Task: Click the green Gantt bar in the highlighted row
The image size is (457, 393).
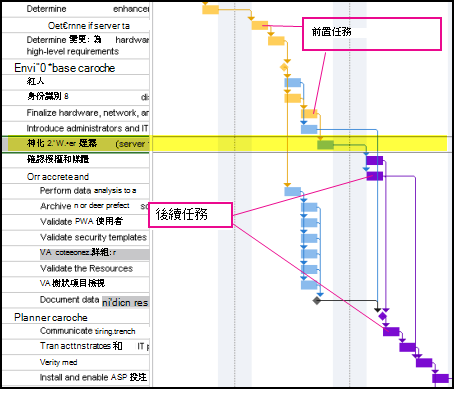Action: point(325,145)
